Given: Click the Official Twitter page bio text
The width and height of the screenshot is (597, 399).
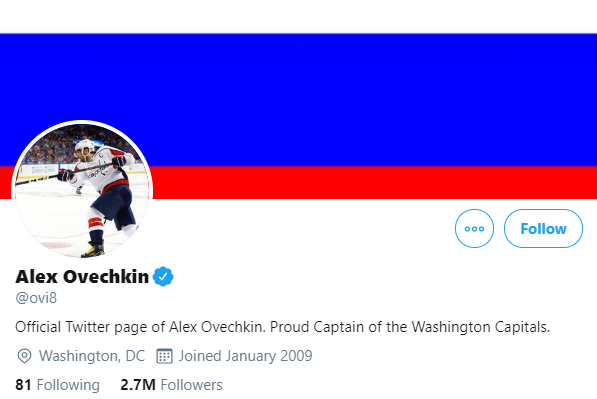Looking at the screenshot, I should click(283, 327).
